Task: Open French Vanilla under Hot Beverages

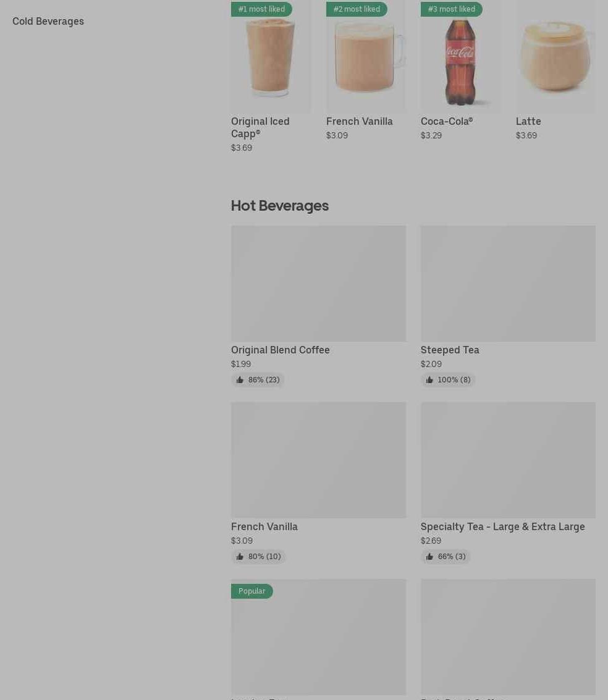Action: (264, 527)
